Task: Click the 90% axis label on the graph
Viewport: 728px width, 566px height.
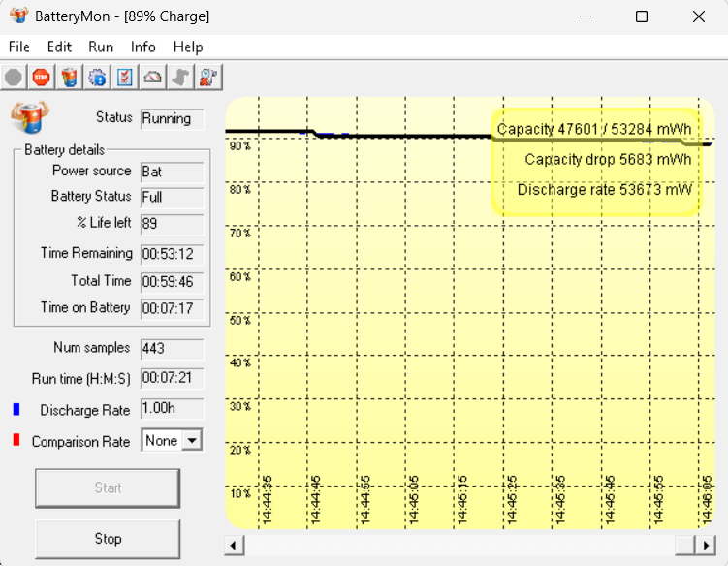Action: pyautogui.click(x=240, y=146)
